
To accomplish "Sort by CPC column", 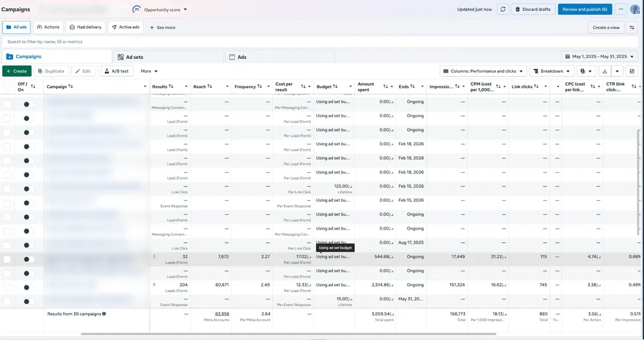I will pos(593,86).
